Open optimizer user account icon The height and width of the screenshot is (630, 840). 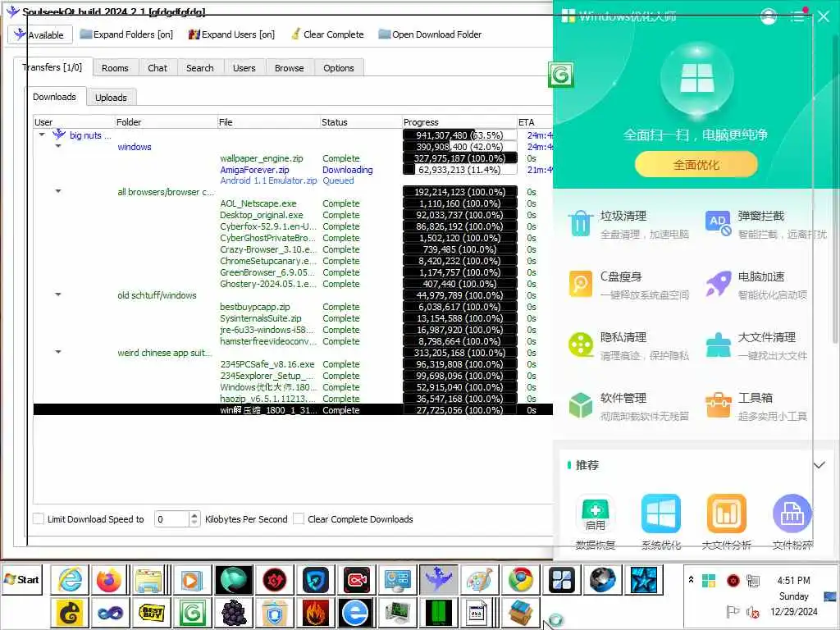pos(768,16)
